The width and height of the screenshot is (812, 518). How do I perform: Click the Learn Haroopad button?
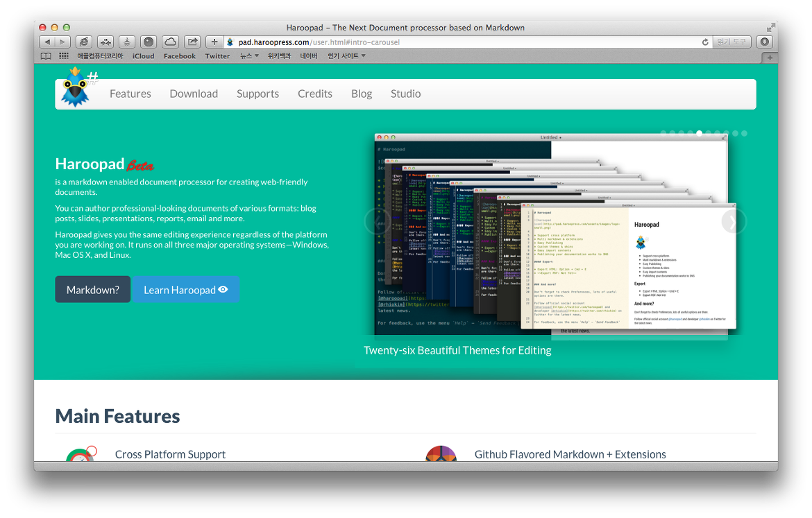[185, 289]
